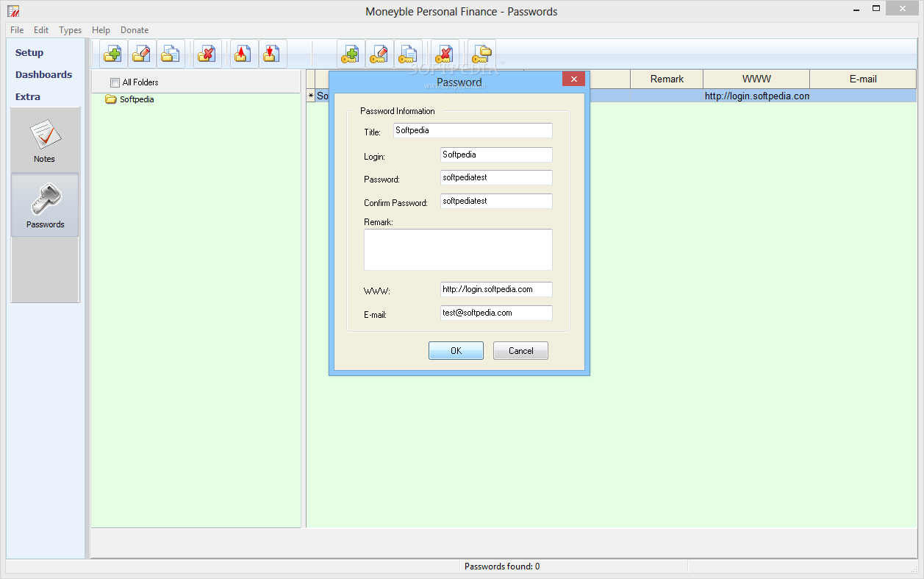The width and height of the screenshot is (924, 579).
Task: Minimize the Moneyble window
Action: pos(856,9)
